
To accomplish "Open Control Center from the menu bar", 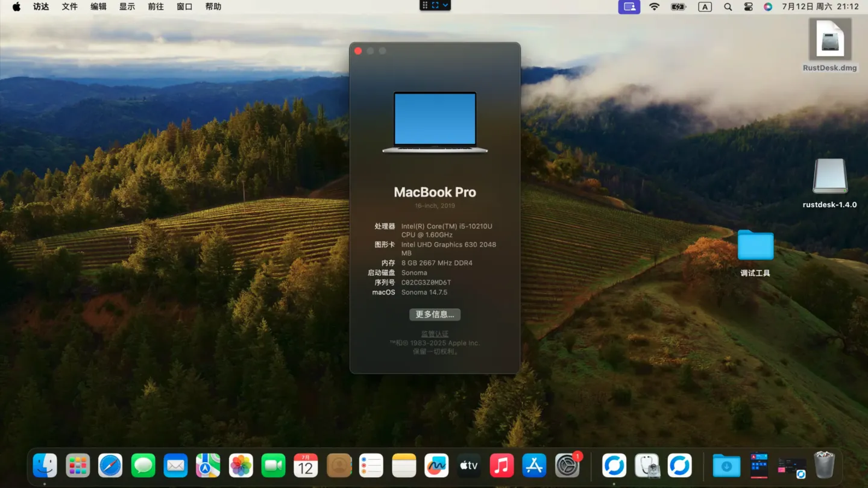I will tap(747, 7).
